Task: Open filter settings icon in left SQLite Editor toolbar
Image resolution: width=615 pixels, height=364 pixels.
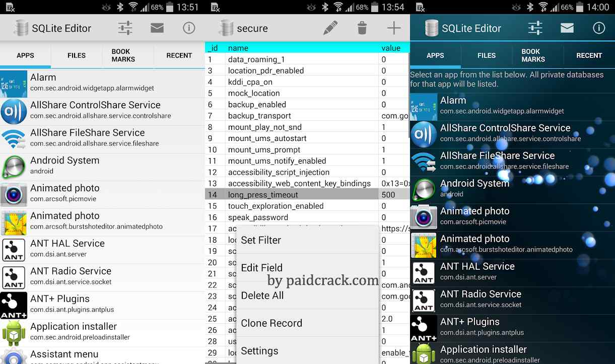Action: (x=125, y=28)
